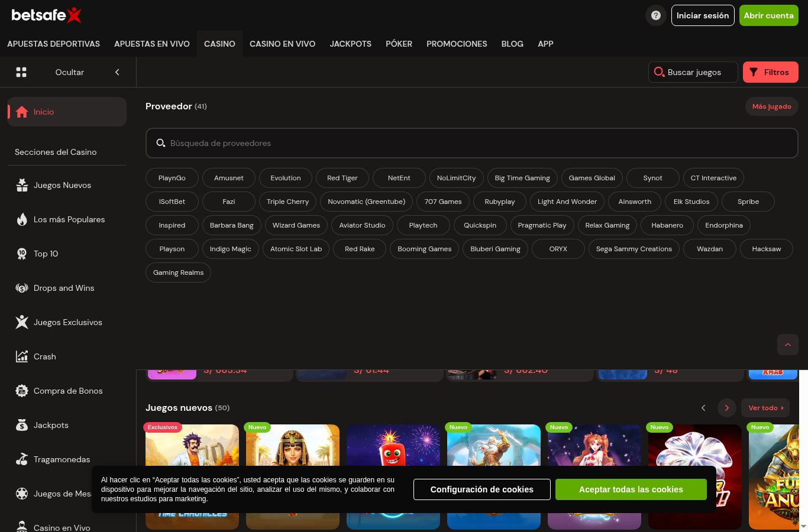Click the magnifier icon in provider search
Viewport: 808px width, 532px height.
[x=160, y=143]
